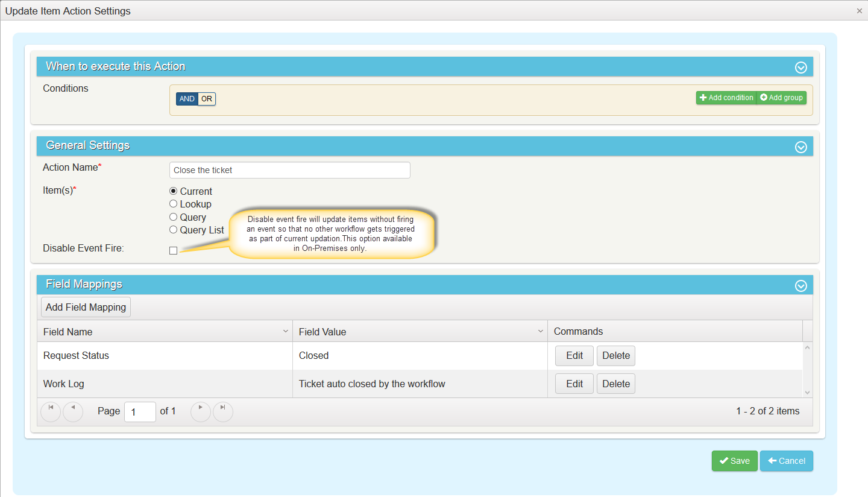
Task: Save the action settings
Action: pyautogui.click(x=734, y=461)
